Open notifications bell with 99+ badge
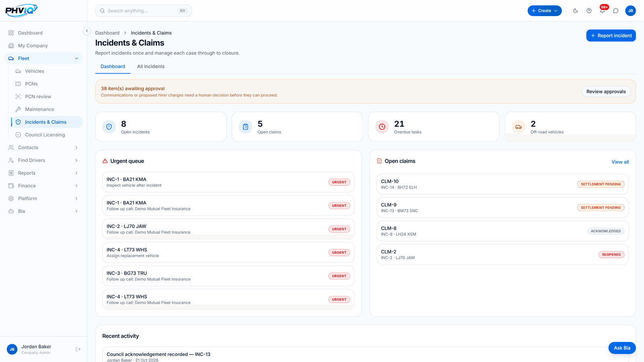This screenshot has width=644, height=362. [603, 11]
